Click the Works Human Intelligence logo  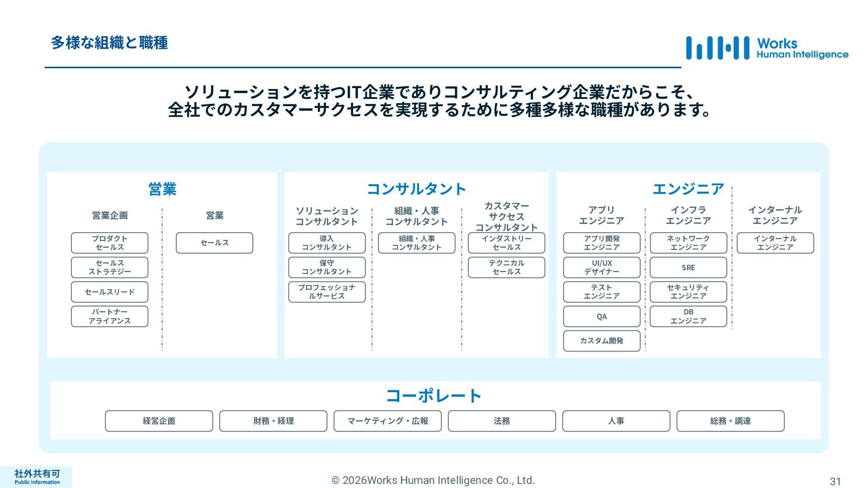pyautogui.click(x=767, y=48)
